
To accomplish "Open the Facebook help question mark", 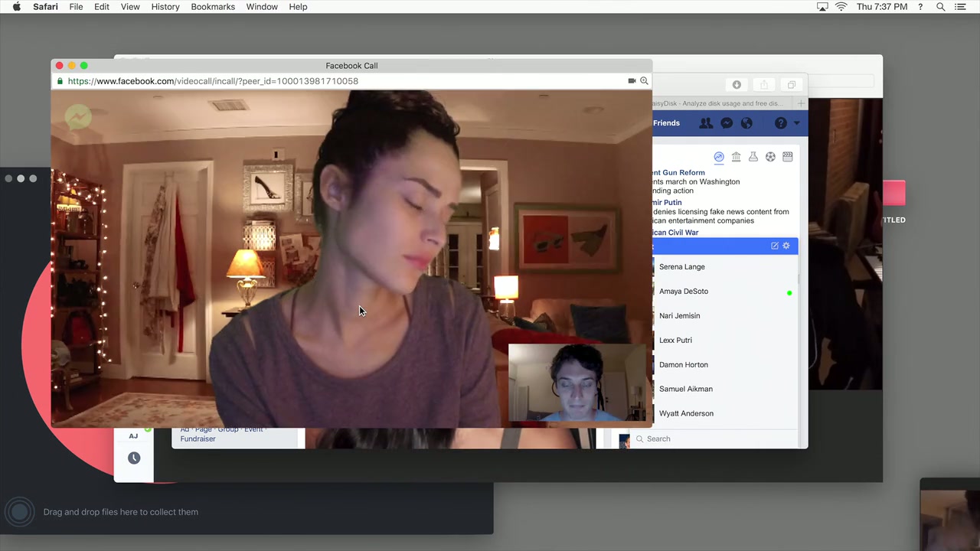I will [x=780, y=123].
